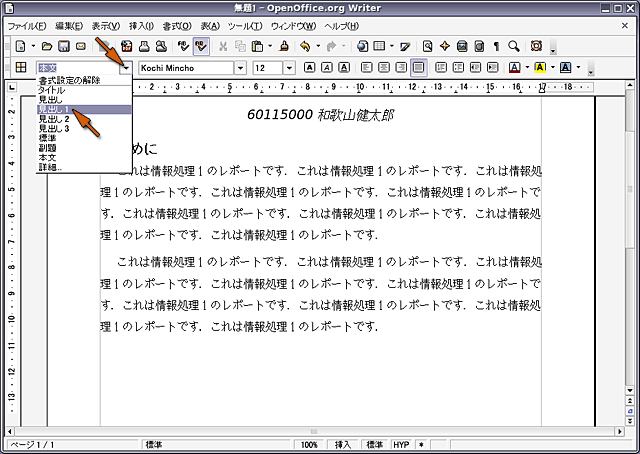Click the Redo arrow icon
This screenshot has width=640, height=454.
331,46
